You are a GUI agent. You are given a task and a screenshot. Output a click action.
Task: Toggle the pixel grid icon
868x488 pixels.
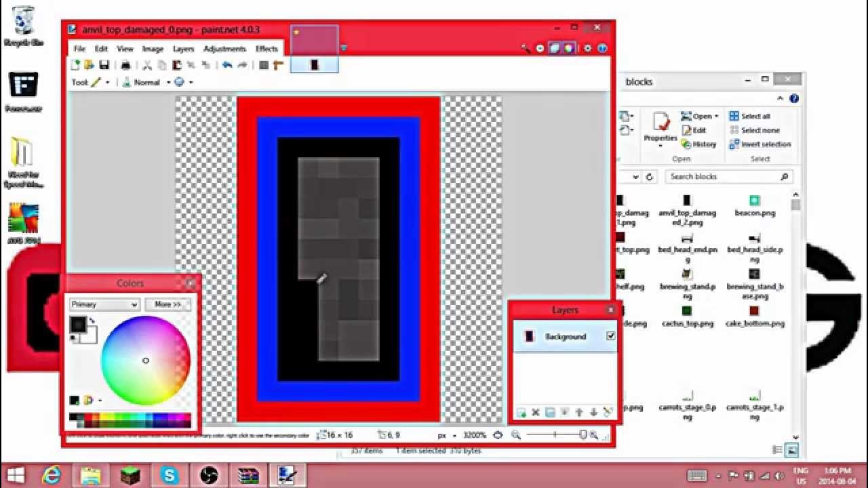264,65
